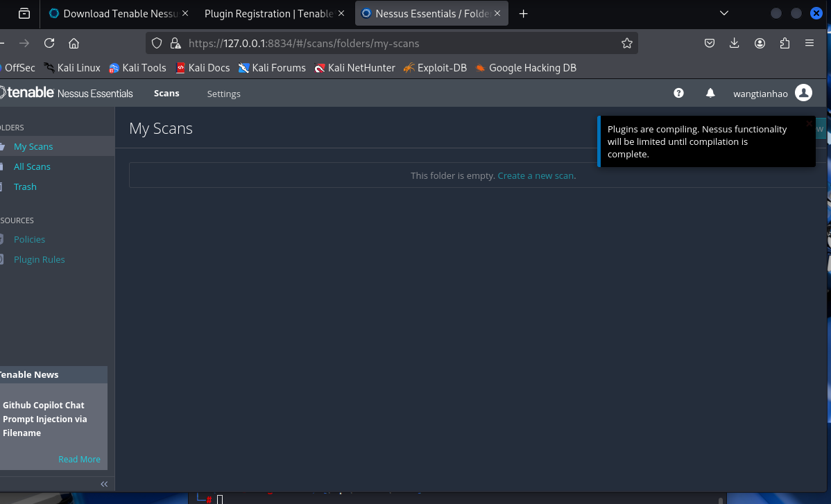View the site padlock security info
The image size is (831, 504).
click(175, 44)
